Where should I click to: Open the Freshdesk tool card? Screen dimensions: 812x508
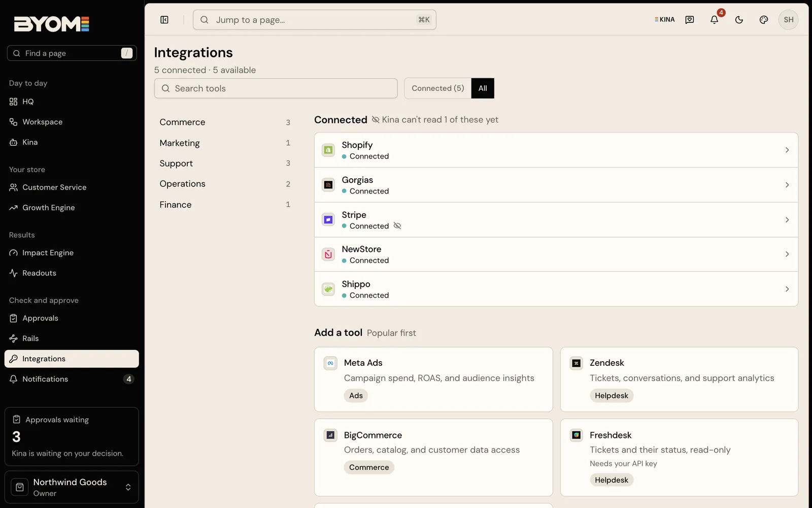tap(679, 457)
